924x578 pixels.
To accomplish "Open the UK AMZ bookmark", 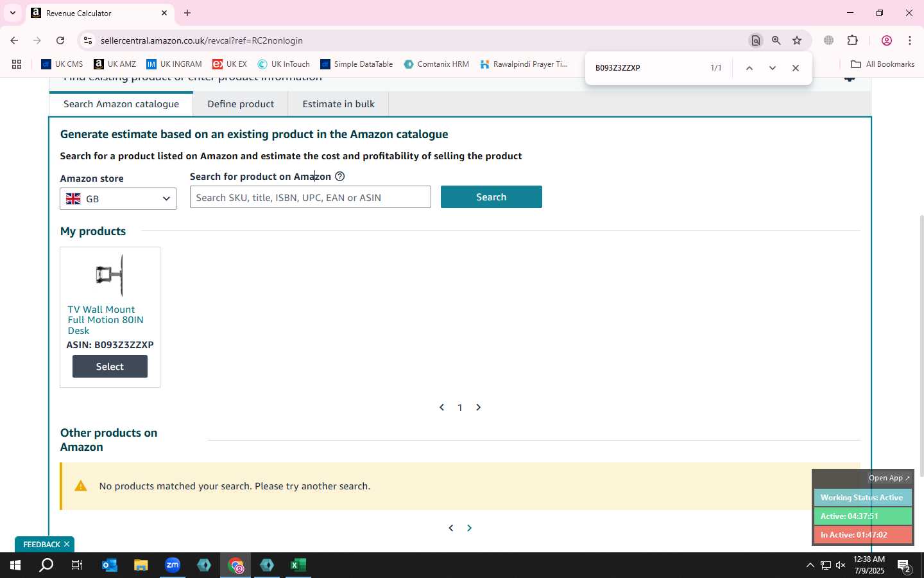I will click(115, 64).
